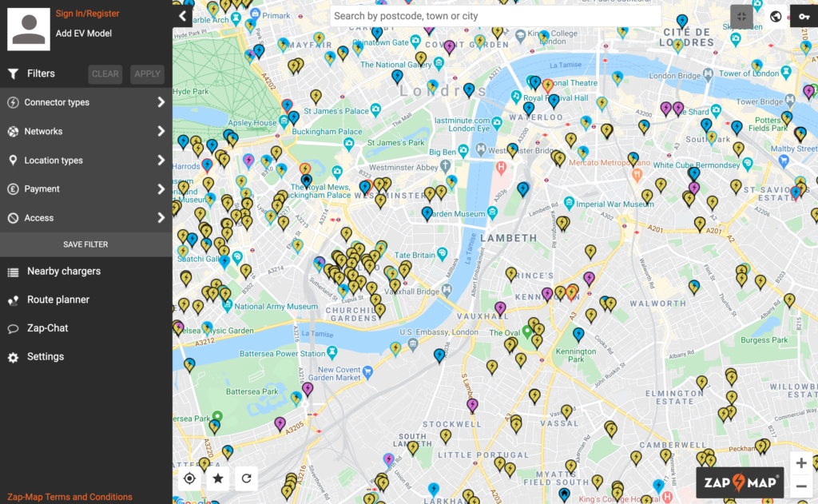
Task: Expand Payment filter chevron
Action: (x=161, y=189)
